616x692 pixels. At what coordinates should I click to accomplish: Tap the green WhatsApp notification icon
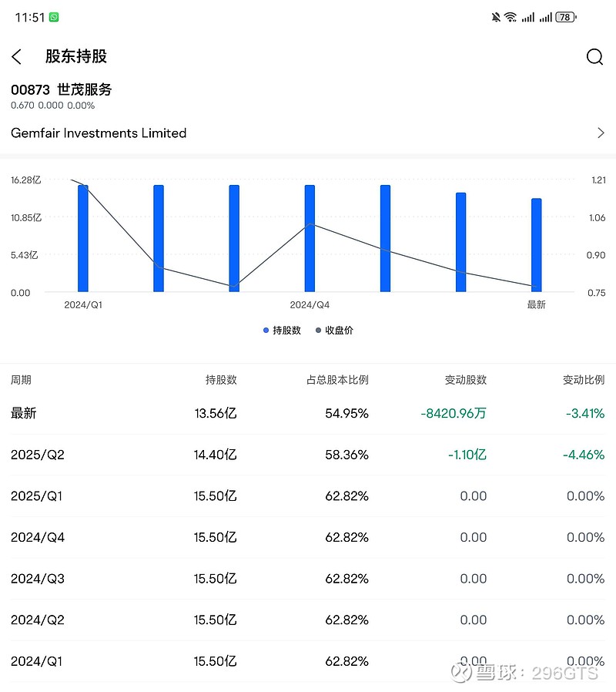pos(54,17)
